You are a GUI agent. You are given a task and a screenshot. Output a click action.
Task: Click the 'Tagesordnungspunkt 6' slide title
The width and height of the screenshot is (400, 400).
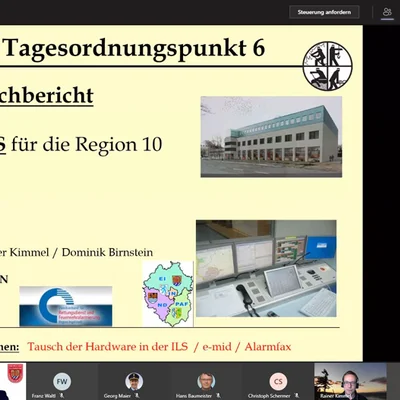click(135, 49)
